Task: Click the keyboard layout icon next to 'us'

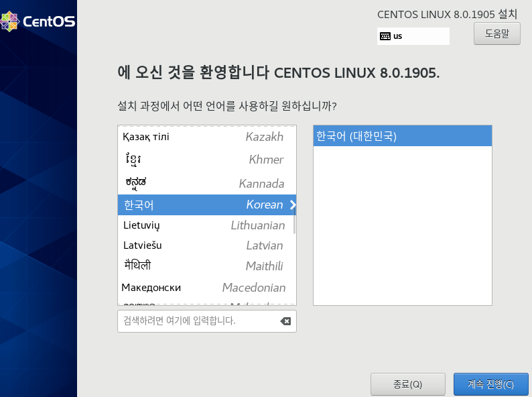Action: [x=385, y=36]
